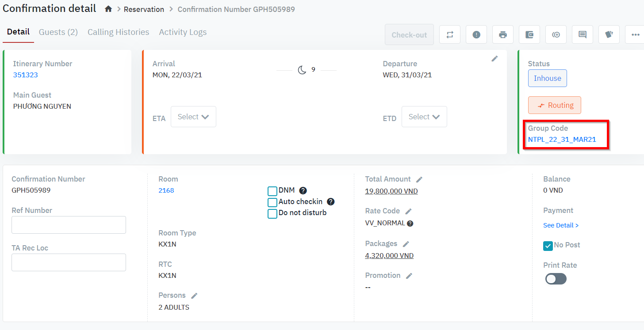Click the exclamation alert icon button
This screenshot has height=330, width=644.
[476, 34]
